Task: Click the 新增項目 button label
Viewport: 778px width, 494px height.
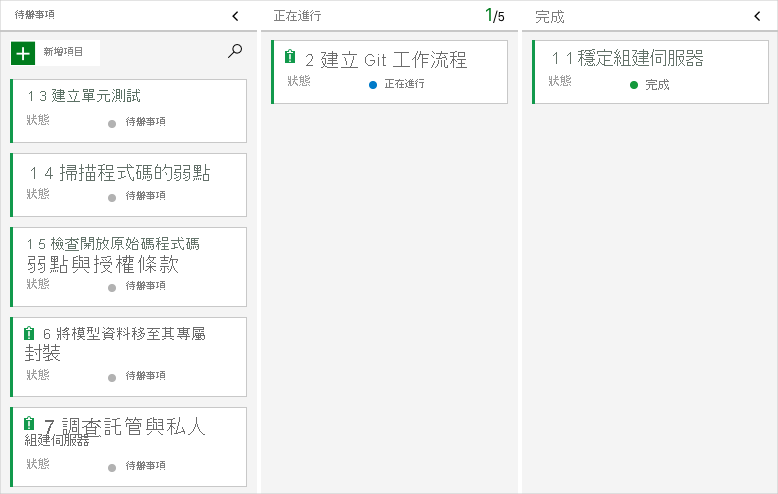Action: pyautogui.click(x=63, y=52)
